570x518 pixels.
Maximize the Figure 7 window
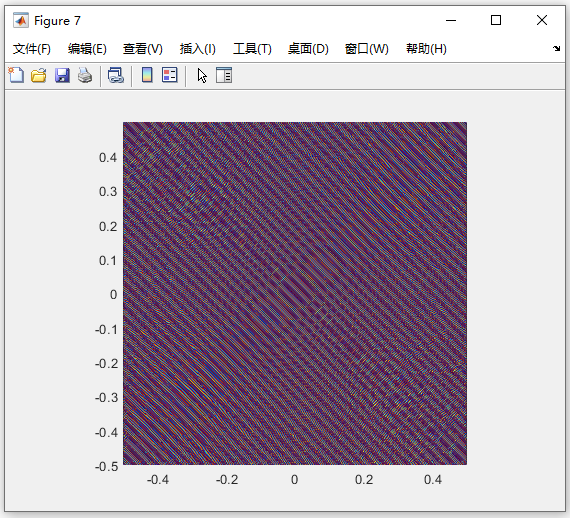click(x=496, y=20)
